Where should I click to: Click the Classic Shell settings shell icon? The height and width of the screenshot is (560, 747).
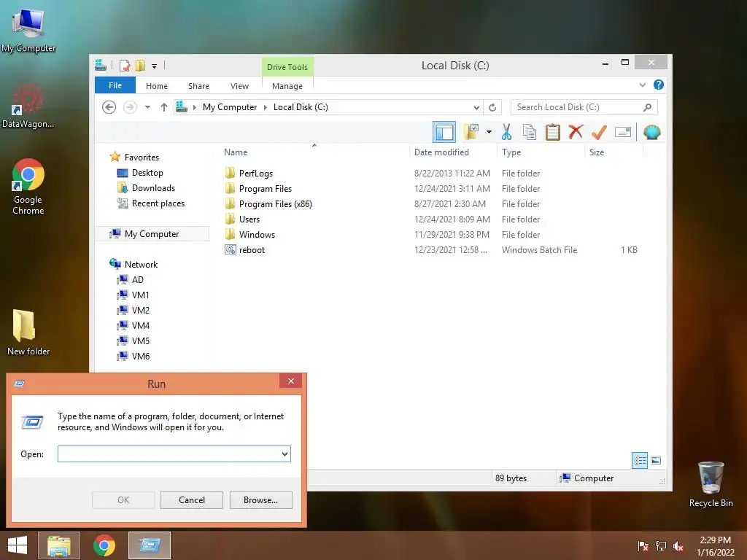click(x=651, y=132)
